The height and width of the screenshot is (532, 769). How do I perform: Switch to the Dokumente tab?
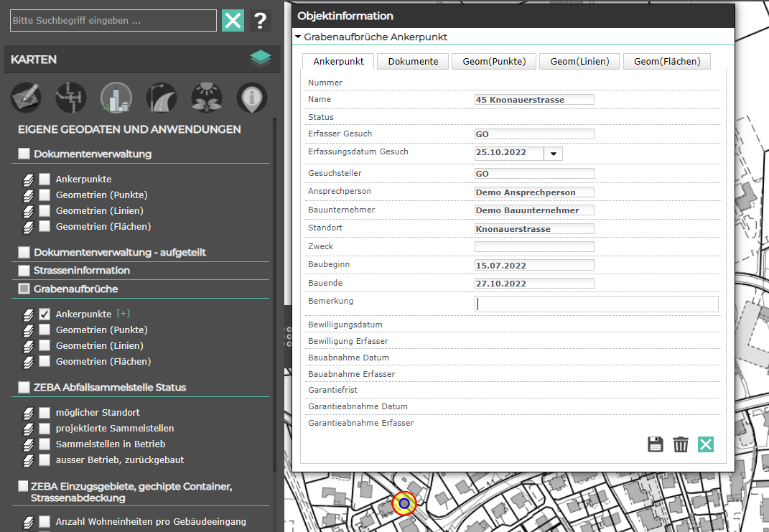click(413, 62)
